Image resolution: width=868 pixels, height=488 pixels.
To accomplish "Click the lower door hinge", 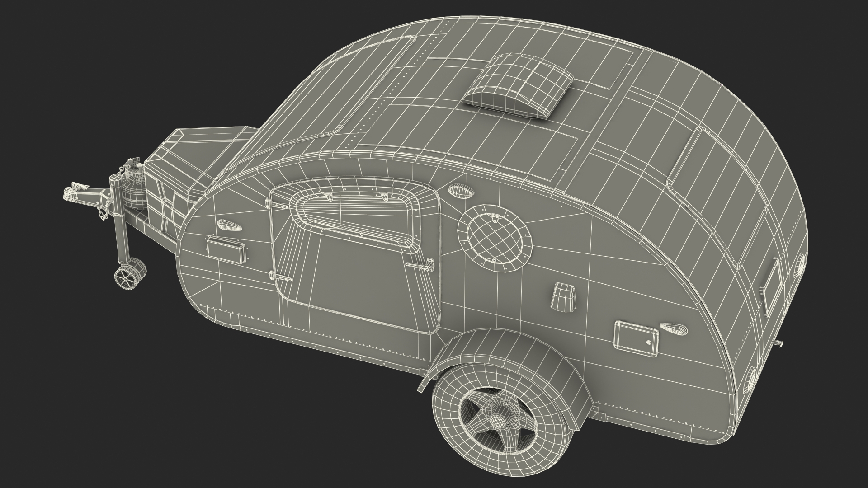I will tap(280, 277).
